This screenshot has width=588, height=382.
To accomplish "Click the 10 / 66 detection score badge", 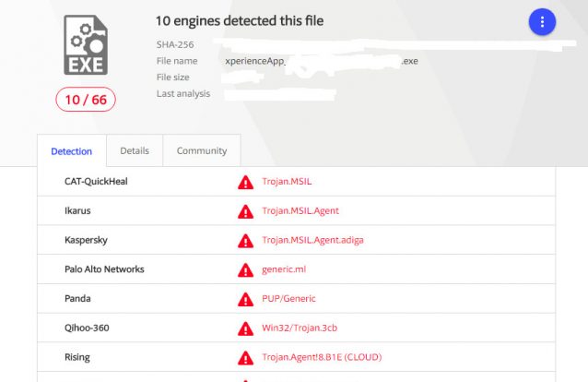I will coord(86,100).
